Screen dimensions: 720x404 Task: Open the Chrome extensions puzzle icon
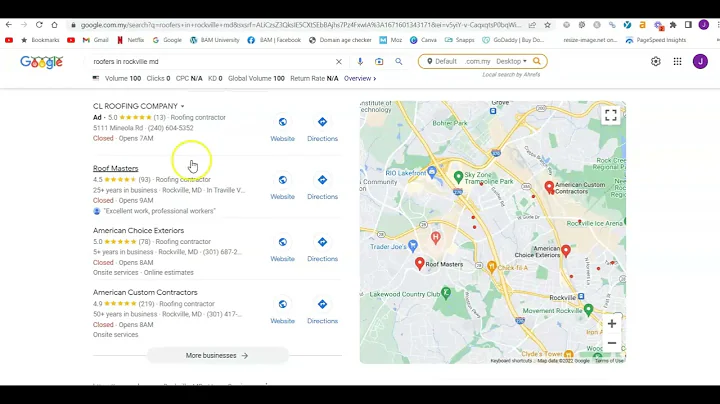click(673, 25)
